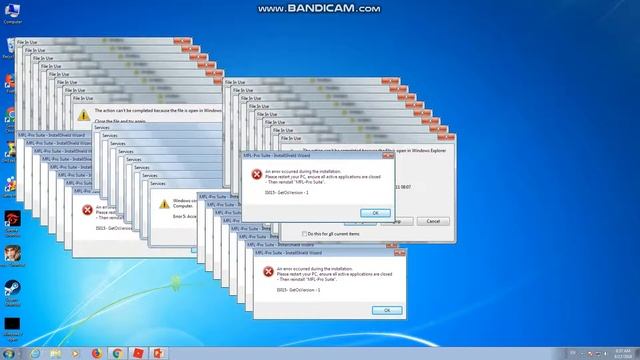Open the colorful figures desktop shortcut
The width and height of the screenshot is (640, 360).
pos(10,187)
